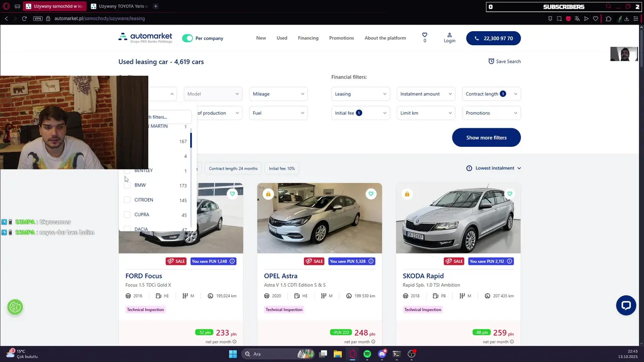Check the BMW brand checkbox

click(x=127, y=185)
